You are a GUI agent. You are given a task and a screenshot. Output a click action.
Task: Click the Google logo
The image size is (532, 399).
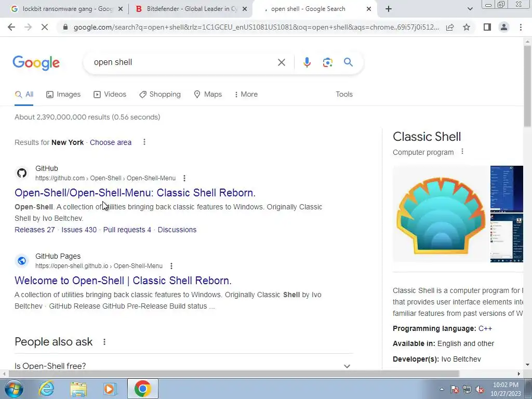pyautogui.click(x=36, y=63)
